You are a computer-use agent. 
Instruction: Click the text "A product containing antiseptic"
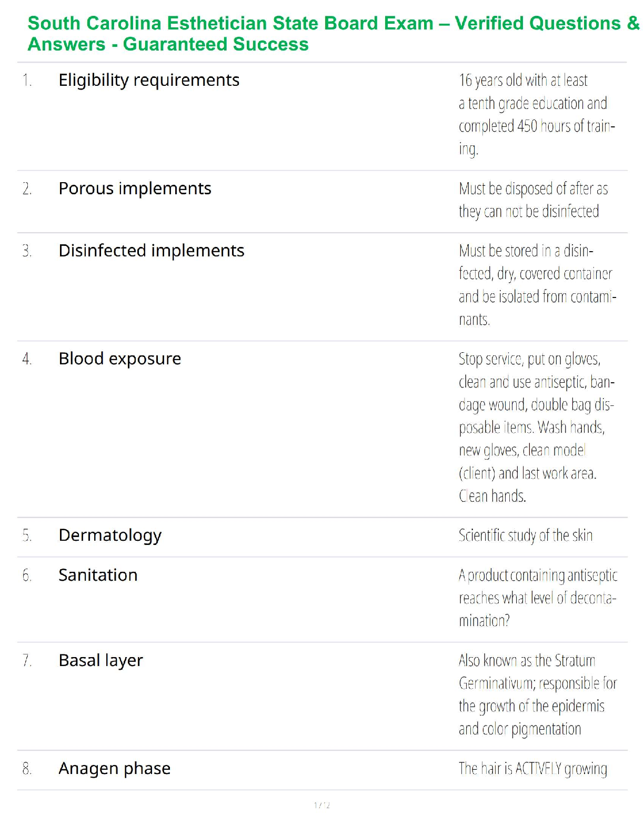pyautogui.click(x=537, y=598)
